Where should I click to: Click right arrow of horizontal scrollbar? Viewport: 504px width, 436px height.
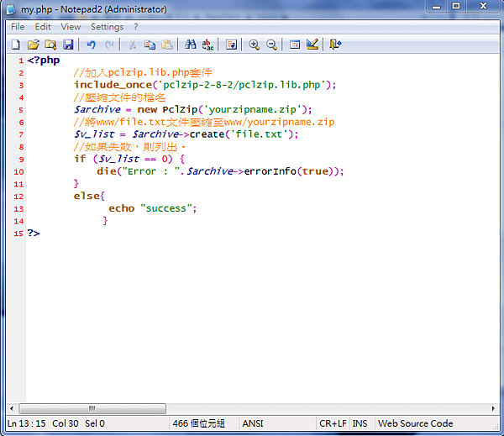[493, 408]
